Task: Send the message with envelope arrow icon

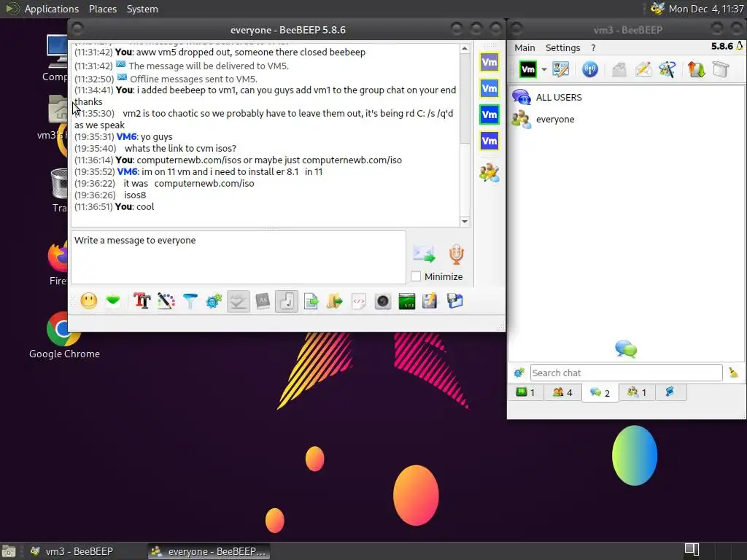Action: point(424,254)
